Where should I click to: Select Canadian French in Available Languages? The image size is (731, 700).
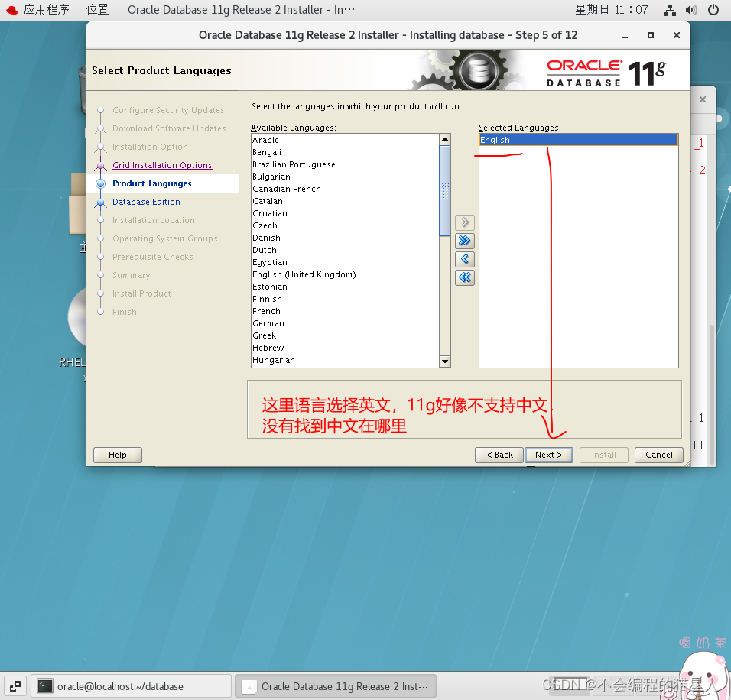coord(345,189)
